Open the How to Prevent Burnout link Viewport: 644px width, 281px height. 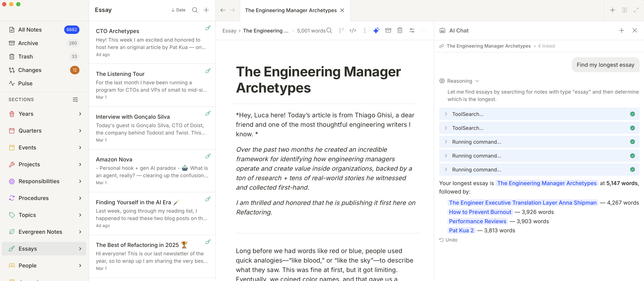pyautogui.click(x=480, y=212)
